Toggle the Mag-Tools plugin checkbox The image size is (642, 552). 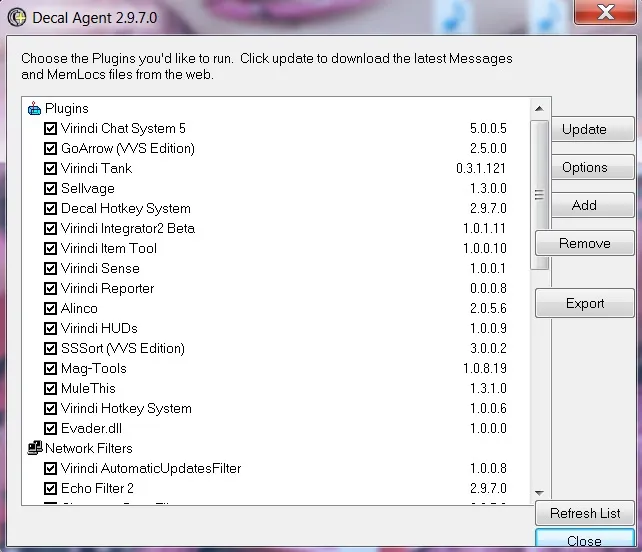[x=51, y=368]
